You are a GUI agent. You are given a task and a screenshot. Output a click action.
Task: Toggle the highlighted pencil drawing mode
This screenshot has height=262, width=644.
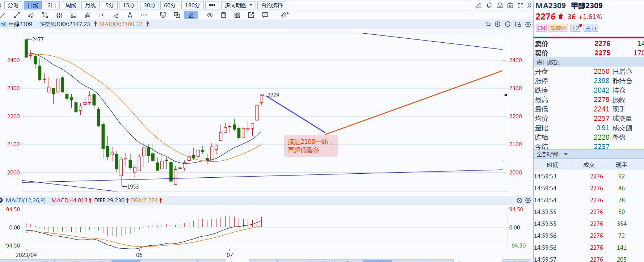[x=191, y=15]
